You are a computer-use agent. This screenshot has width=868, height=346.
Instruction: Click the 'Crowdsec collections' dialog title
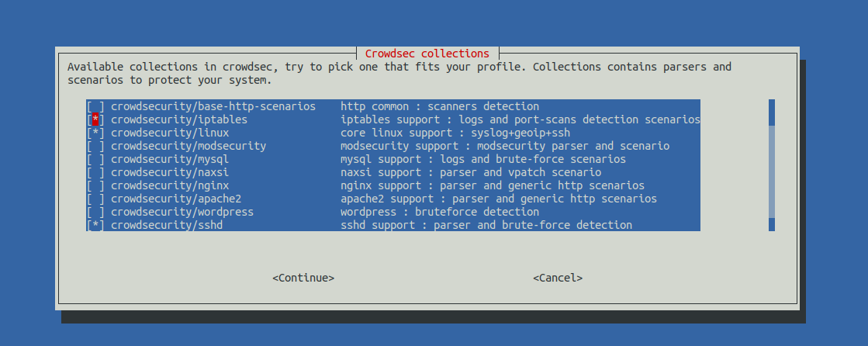(x=427, y=54)
